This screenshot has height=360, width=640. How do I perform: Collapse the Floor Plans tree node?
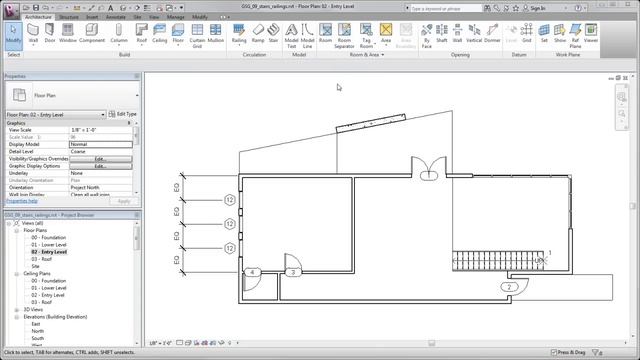(x=17, y=231)
